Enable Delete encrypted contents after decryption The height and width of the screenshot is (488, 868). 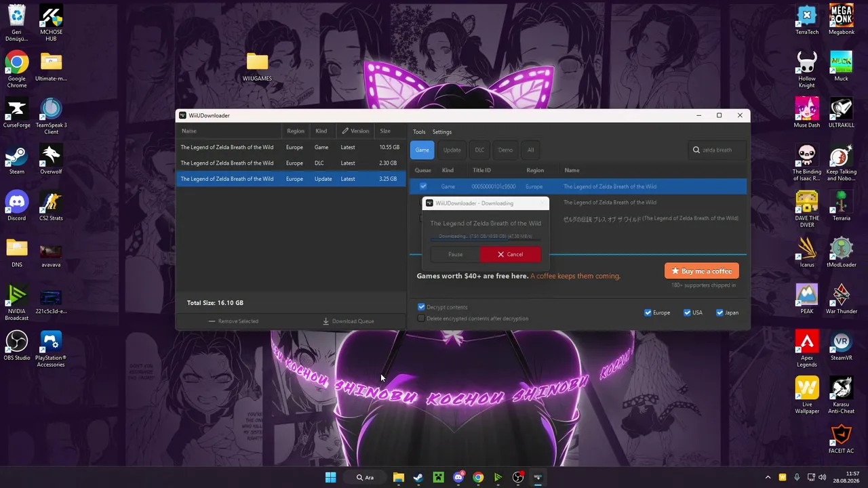pos(421,319)
